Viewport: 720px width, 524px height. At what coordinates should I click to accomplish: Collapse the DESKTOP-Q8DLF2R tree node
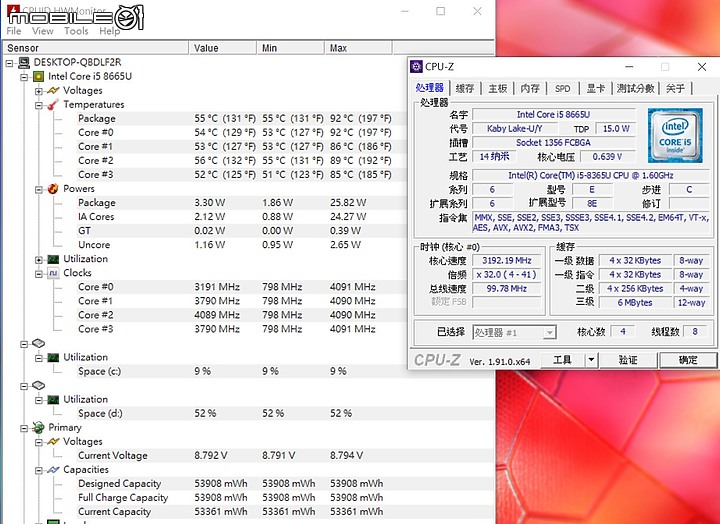(10, 63)
